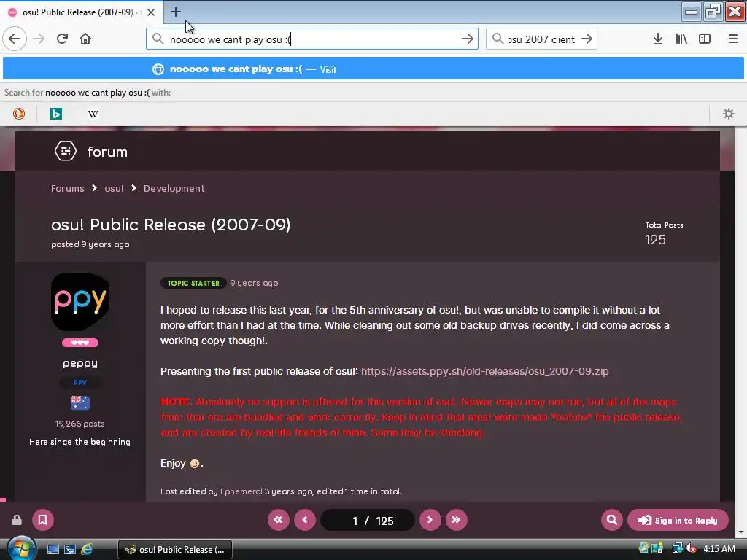
Task: Reload the current page
Action: 62,39
